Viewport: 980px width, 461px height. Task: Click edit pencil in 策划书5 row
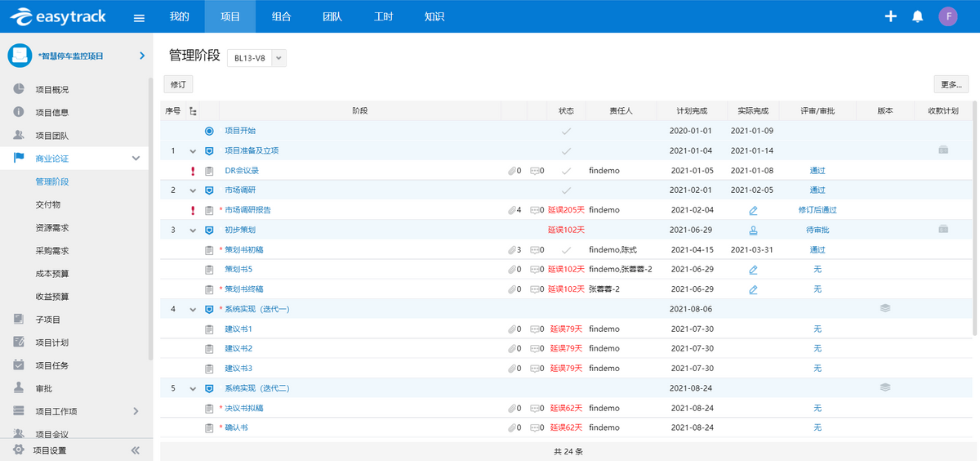[753, 269]
